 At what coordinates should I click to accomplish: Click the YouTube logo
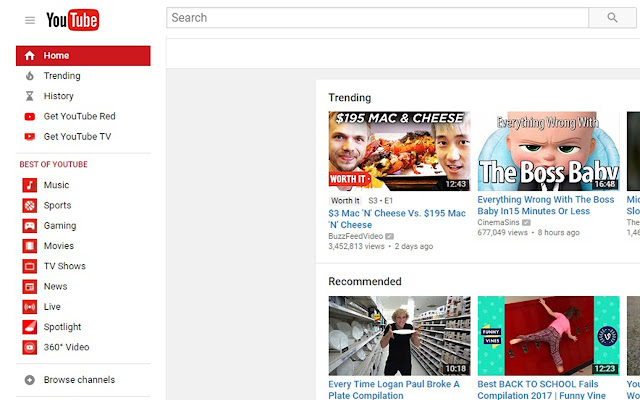tap(73, 20)
